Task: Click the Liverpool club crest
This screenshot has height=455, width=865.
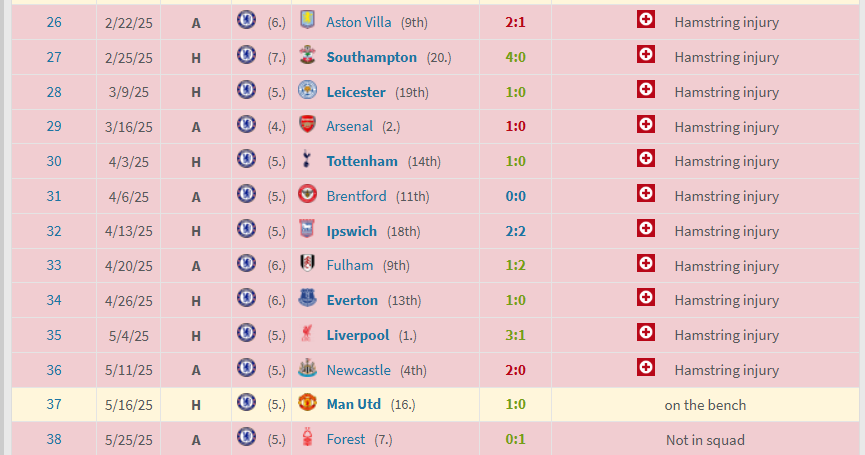Action: 307,333
